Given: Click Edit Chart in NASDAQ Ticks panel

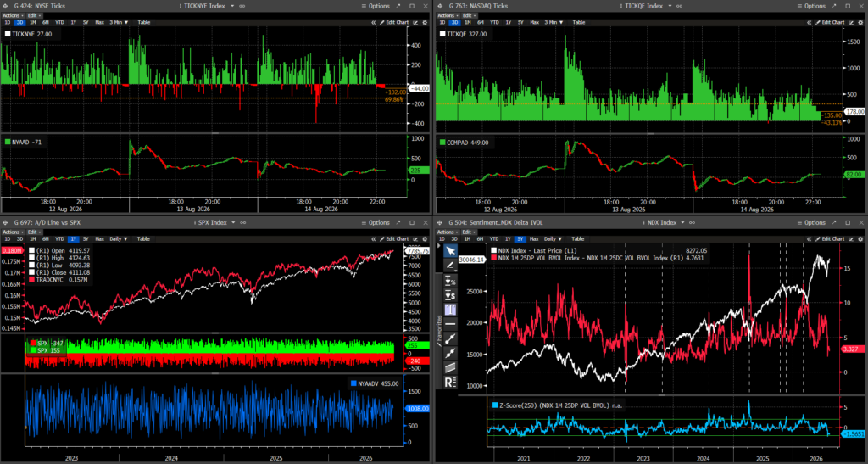Looking at the screenshot, I should point(830,23).
